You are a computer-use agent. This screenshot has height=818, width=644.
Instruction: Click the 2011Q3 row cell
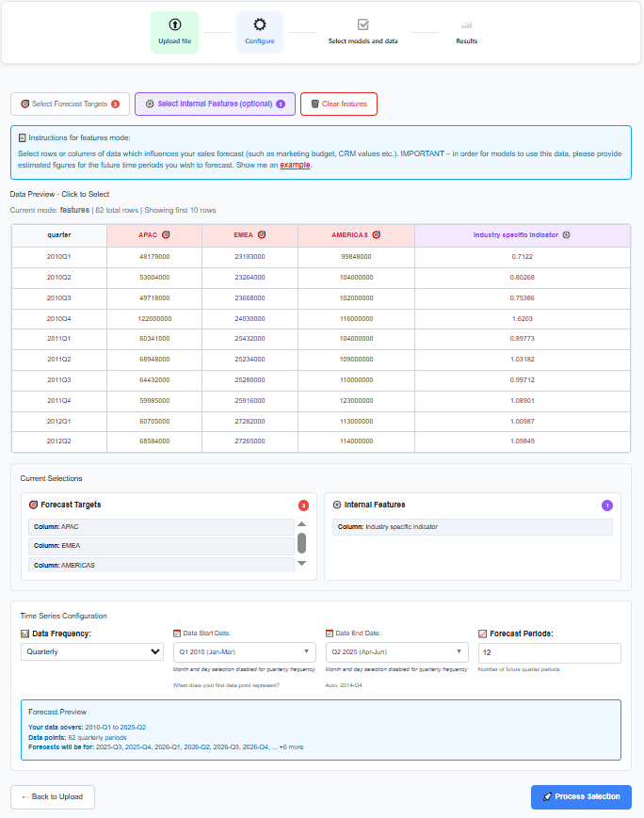pos(59,379)
